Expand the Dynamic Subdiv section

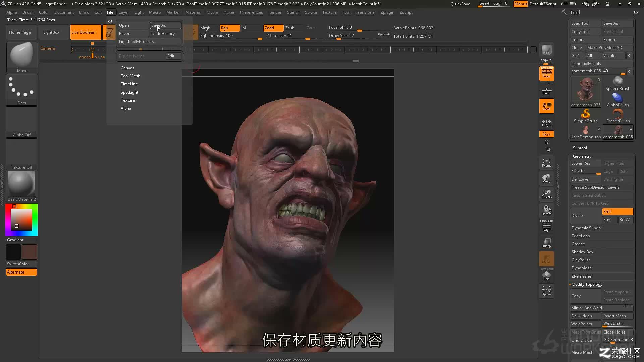(x=586, y=228)
